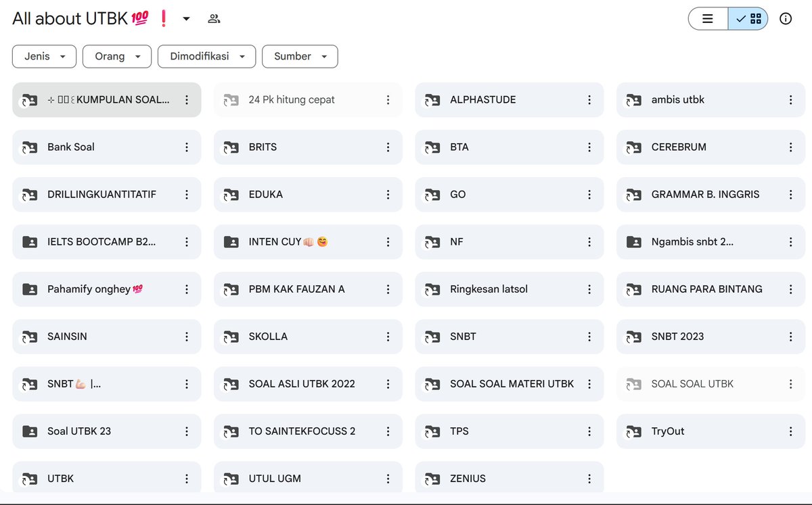Viewport: 812px width, 505px height.
Task: Click three-dot menu on ZENIUS folder
Action: point(589,479)
